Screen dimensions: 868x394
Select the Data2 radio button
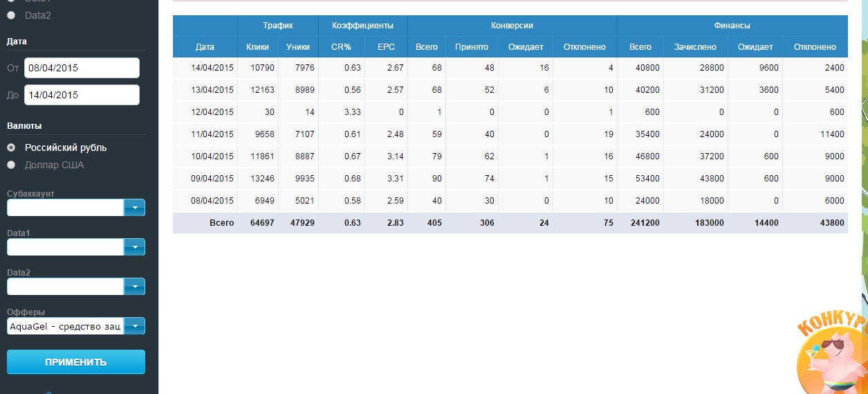point(11,15)
